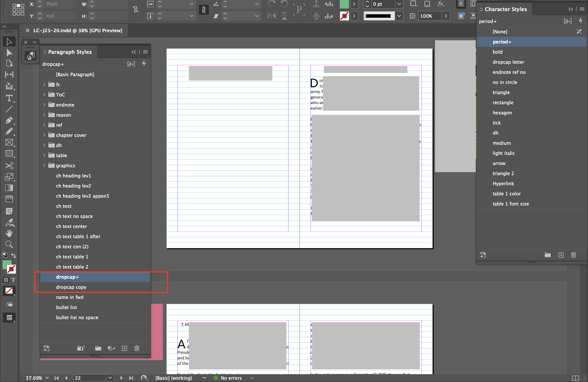Select the Zoom tool
The image size is (588, 382).
(9, 244)
